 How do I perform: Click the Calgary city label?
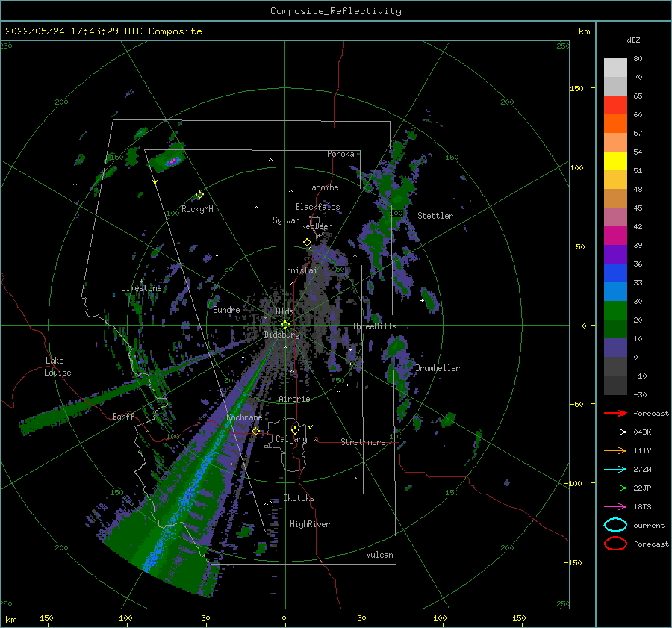(291, 439)
